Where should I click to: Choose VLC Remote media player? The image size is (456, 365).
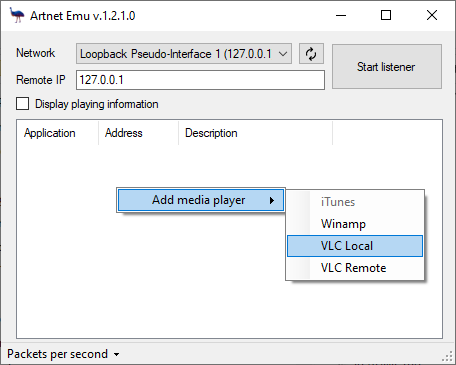pyautogui.click(x=355, y=268)
